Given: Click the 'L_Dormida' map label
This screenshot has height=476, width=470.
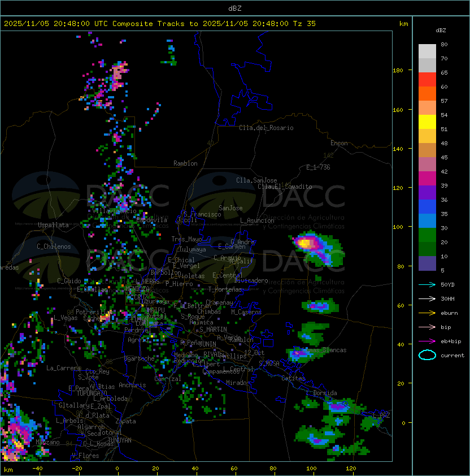Looking at the screenshot, I should [x=321, y=393].
